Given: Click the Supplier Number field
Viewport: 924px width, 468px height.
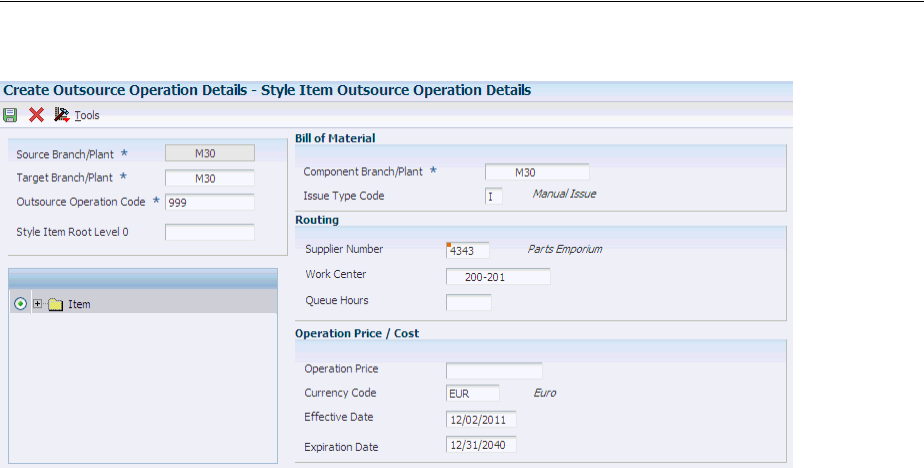Looking at the screenshot, I should pyautogui.click(x=468, y=250).
